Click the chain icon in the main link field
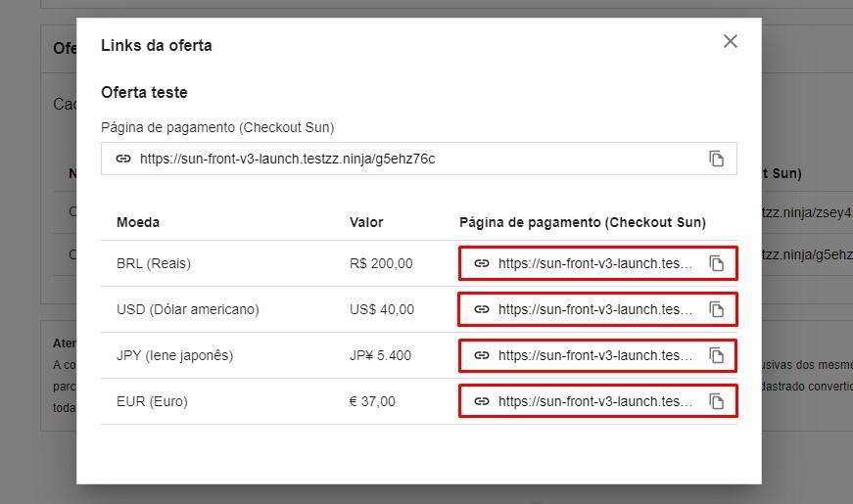 (x=123, y=159)
